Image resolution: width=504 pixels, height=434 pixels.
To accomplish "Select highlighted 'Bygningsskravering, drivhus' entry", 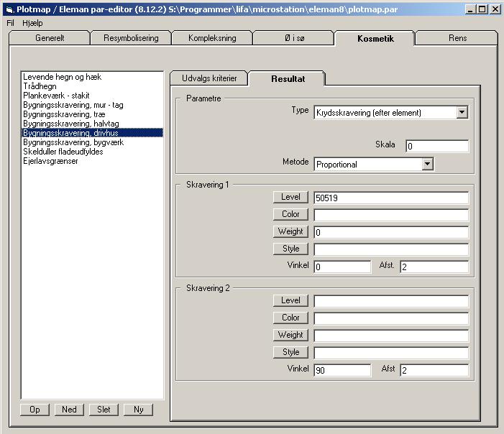I will 93,133.
